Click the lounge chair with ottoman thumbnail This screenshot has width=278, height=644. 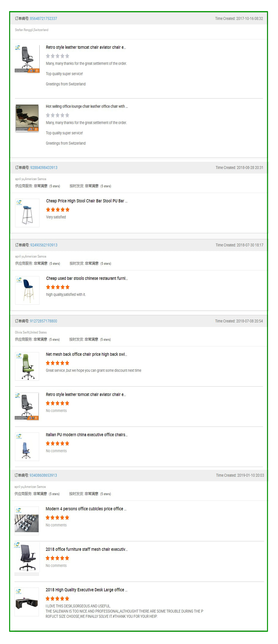tap(27, 118)
